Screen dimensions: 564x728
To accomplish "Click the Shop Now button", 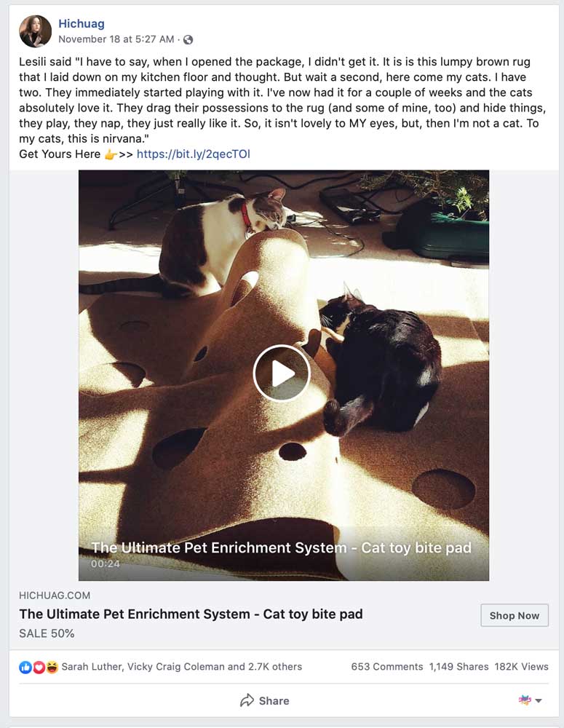I will tap(515, 616).
